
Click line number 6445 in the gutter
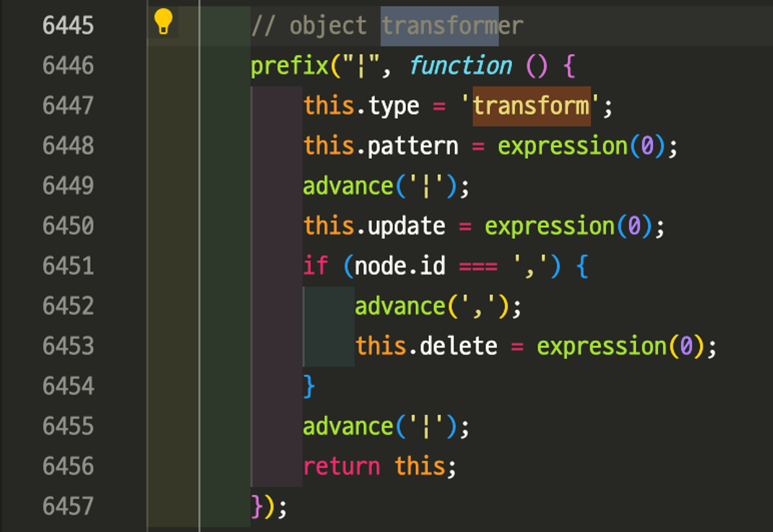pos(68,26)
